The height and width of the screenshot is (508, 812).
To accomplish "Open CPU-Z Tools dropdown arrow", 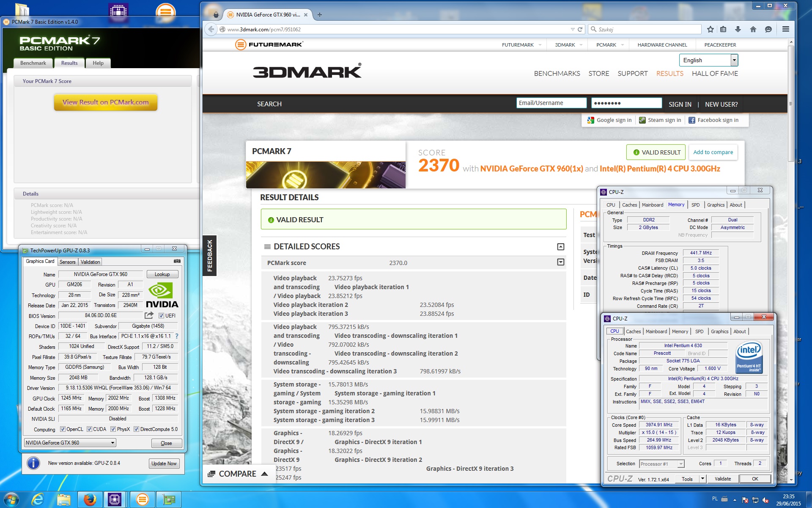I will coord(702,479).
